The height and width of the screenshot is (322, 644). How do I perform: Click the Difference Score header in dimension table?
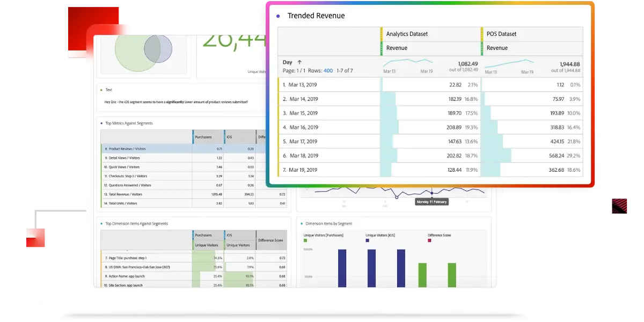(272, 240)
